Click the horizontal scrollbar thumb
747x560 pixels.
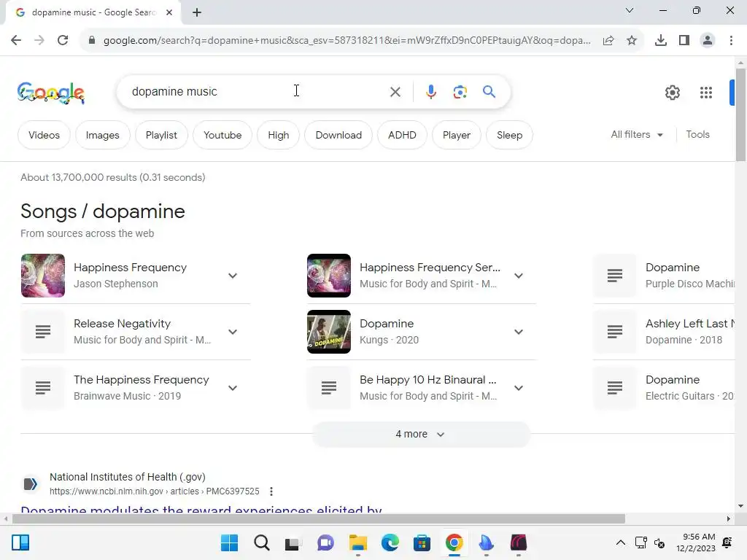click(318, 519)
